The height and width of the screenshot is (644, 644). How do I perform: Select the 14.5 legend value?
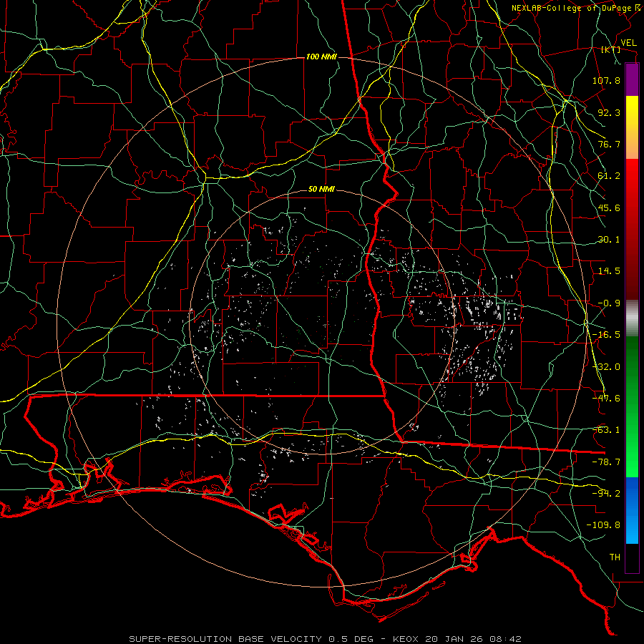click(609, 271)
